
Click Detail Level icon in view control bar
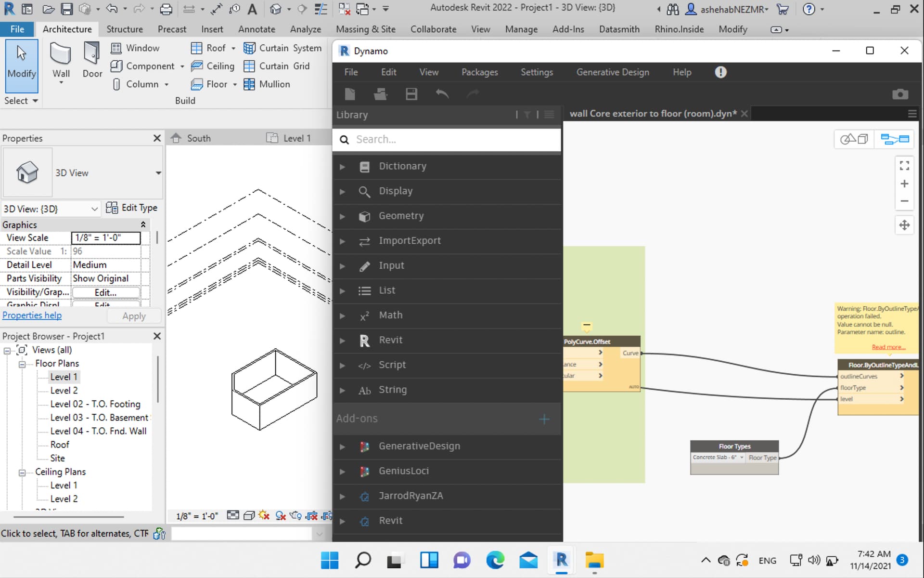[x=233, y=515]
